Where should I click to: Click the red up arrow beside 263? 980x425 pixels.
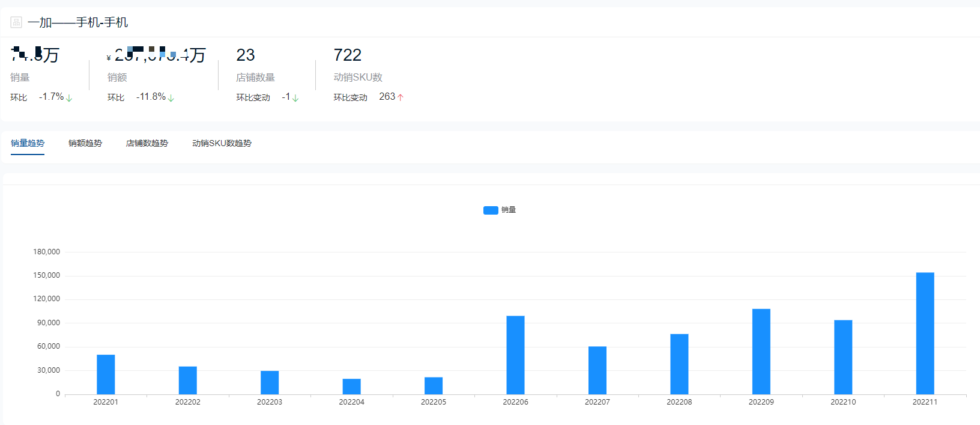click(x=401, y=97)
